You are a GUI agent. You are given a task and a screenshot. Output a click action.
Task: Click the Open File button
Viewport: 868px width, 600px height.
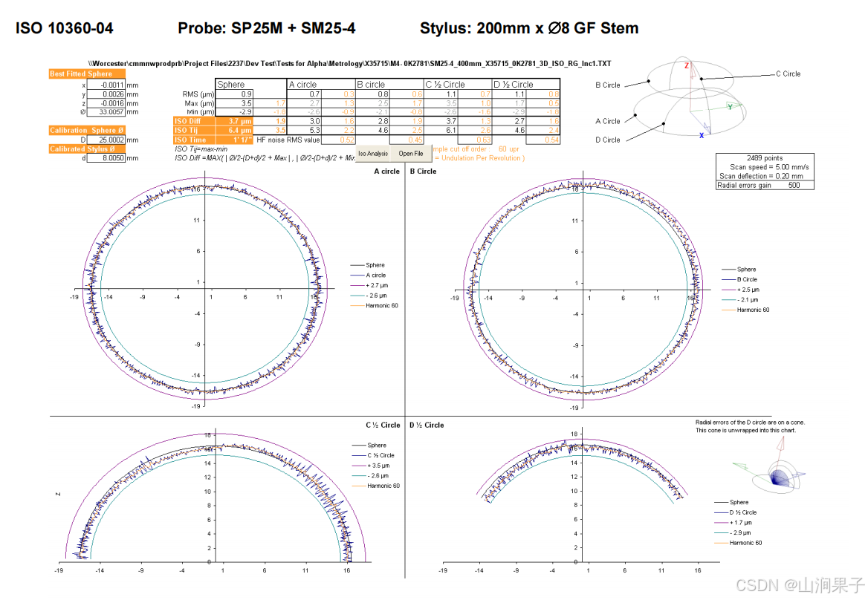(411, 153)
